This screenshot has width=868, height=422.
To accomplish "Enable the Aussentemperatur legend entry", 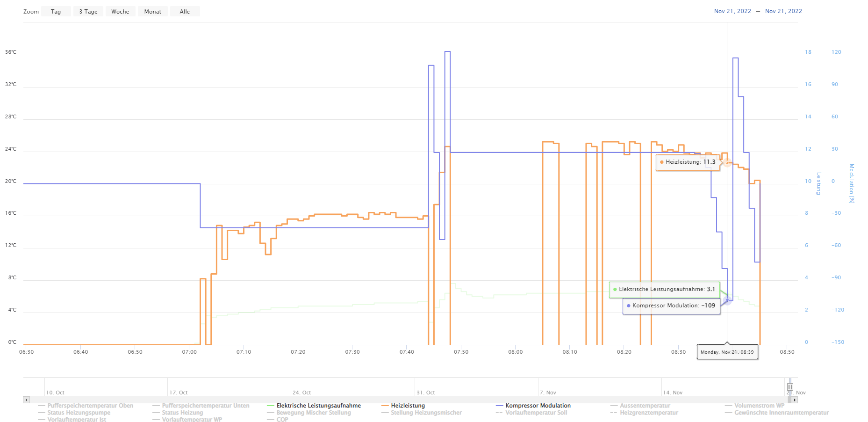I will 646,405.
